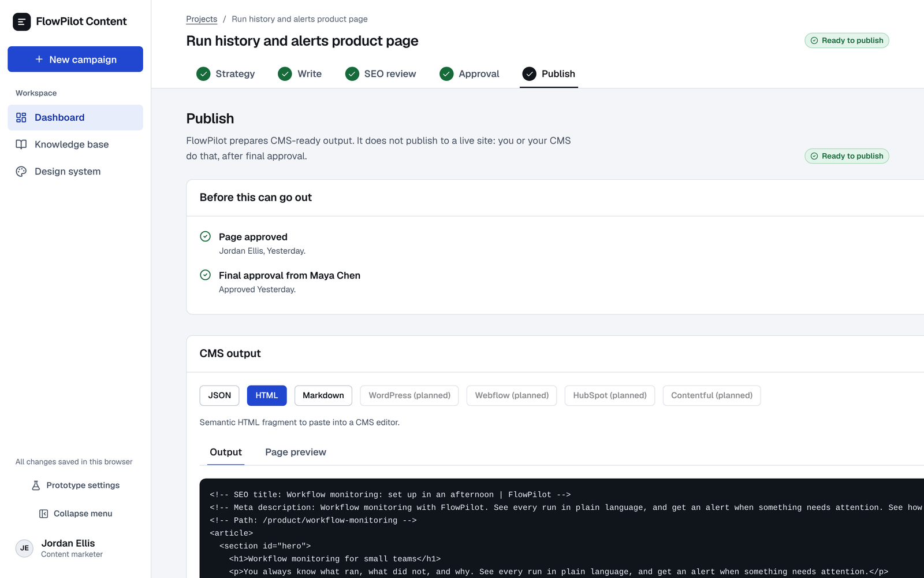
Task: Click the SEO title comment code line
Action: 390,495
